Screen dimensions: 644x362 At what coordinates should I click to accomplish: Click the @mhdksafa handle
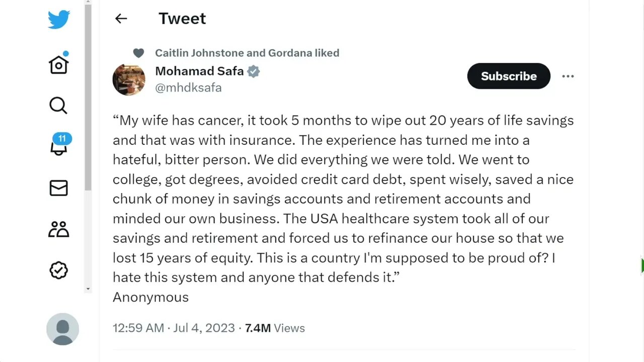188,87
